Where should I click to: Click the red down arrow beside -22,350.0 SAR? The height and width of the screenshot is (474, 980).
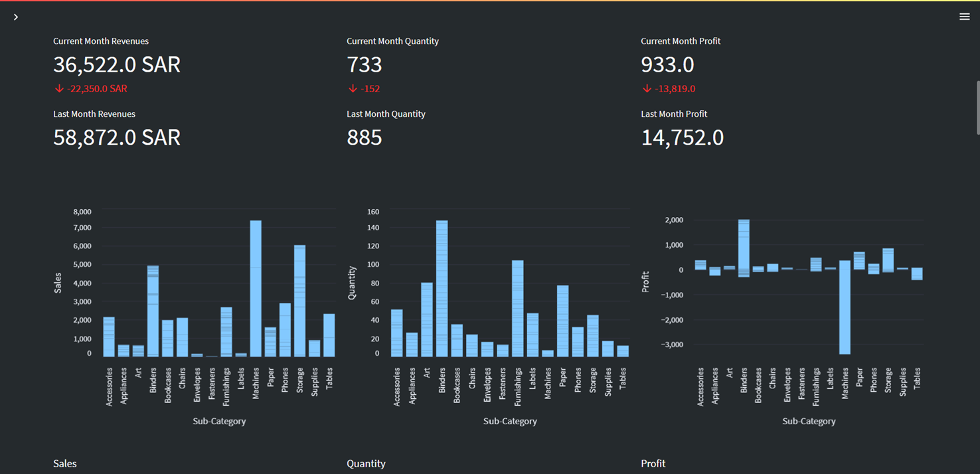coord(59,88)
